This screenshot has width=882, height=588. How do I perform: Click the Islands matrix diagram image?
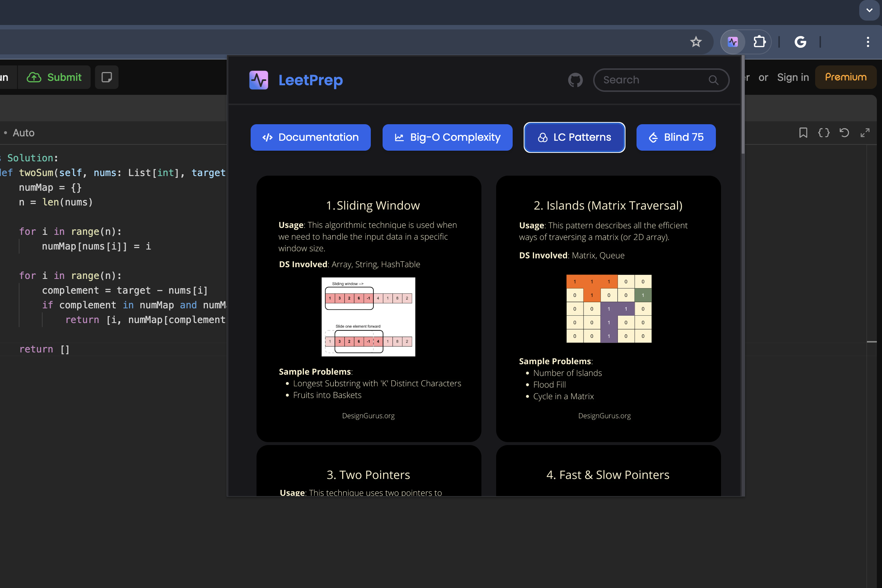click(609, 309)
